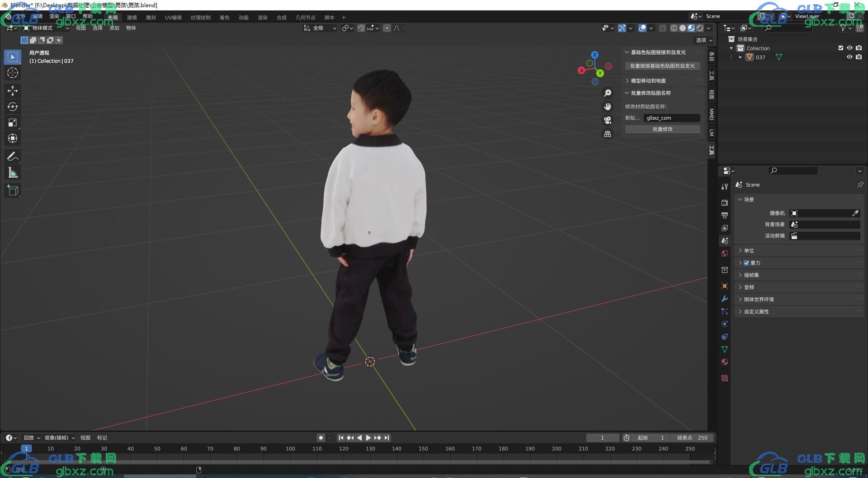Screen dimensions: 868x478
Task: Open the World properties tab (red globe)
Action: [725, 253]
